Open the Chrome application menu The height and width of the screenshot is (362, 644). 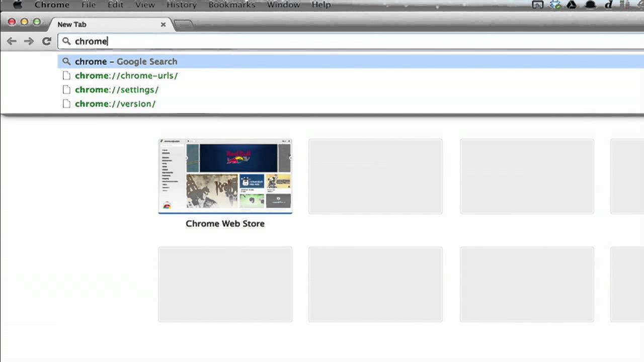[x=52, y=5]
